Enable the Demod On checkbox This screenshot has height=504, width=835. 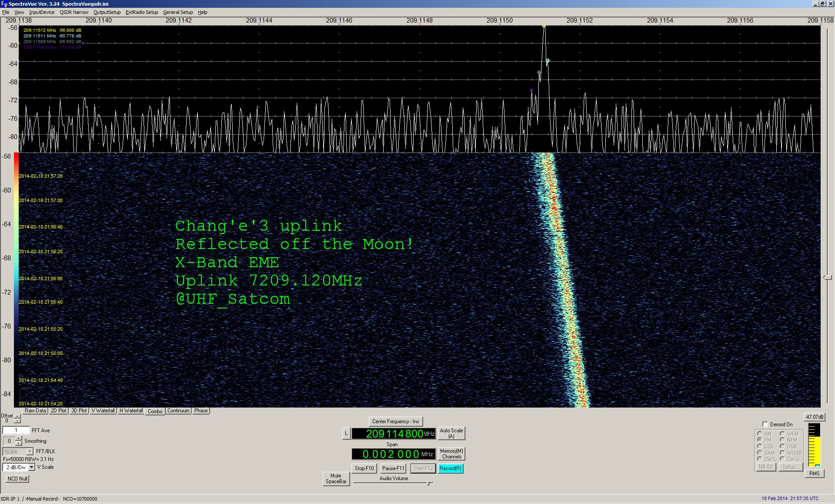point(765,424)
